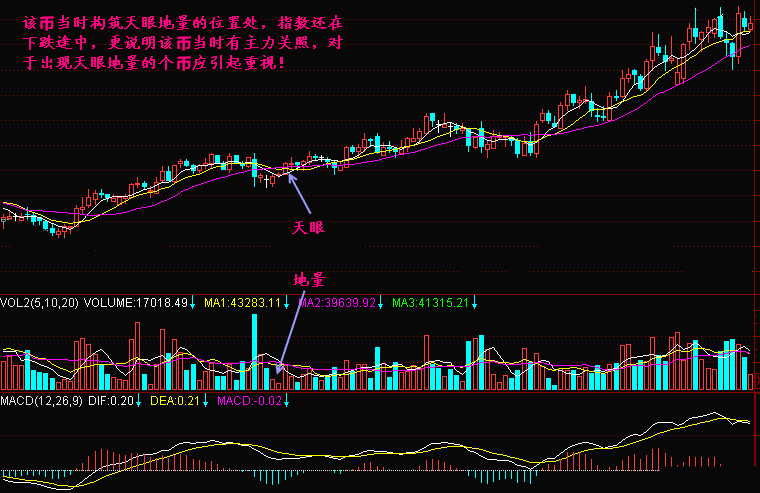Click the down arrow after DEA value
The height and width of the screenshot is (493, 760).
pos(206,401)
